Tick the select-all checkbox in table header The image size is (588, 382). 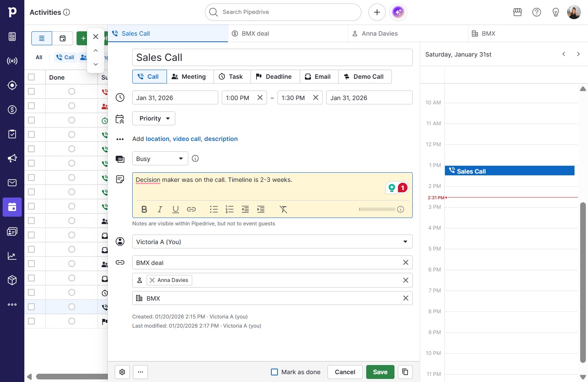tap(31, 77)
